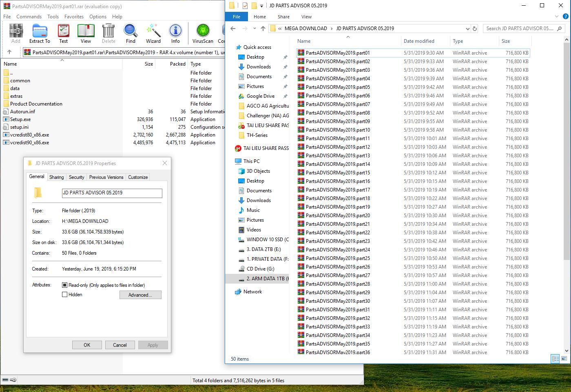Viewport: 571px width, 392px height.
Task: Switch Explorer to details view layout
Action: pyautogui.click(x=555, y=359)
